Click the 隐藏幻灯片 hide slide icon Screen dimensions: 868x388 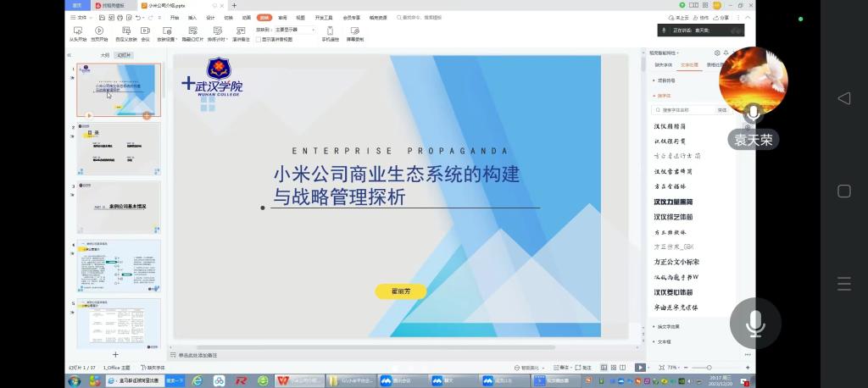click(x=192, y=31)
